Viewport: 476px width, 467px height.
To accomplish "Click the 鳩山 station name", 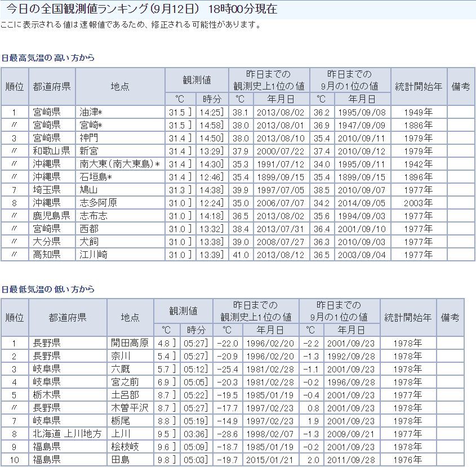I will point(89,189).
